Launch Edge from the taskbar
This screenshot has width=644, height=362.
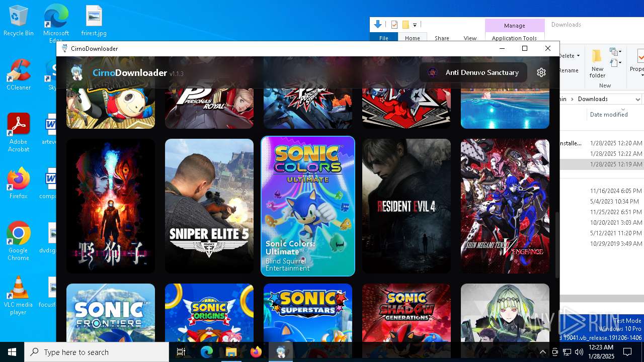tap(207, 352)
